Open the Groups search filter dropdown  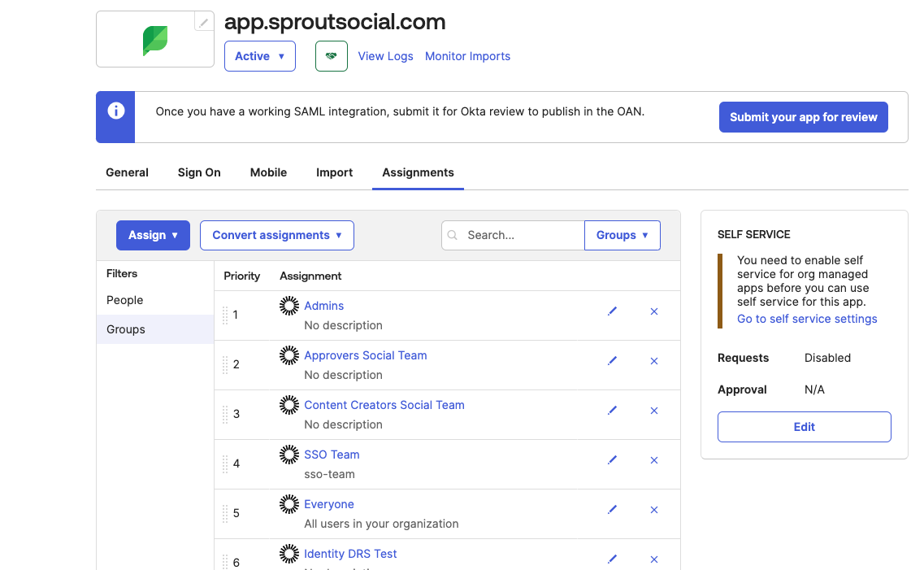point(623,235)
